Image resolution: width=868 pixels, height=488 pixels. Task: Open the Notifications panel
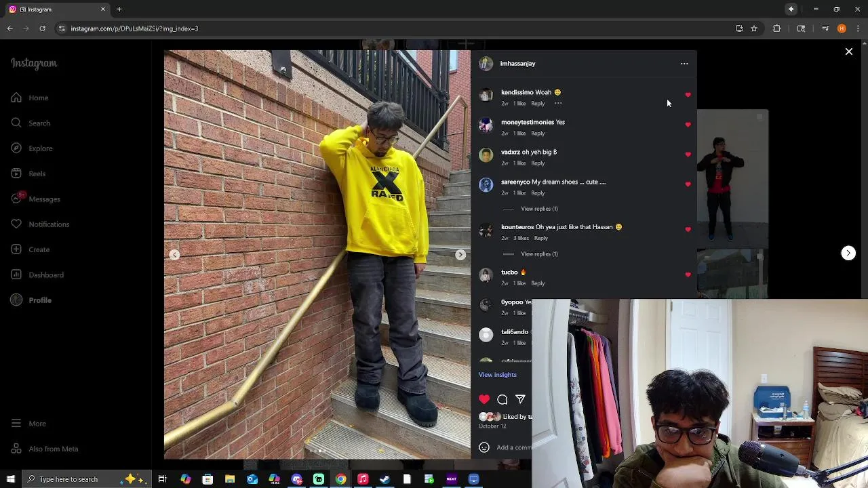[x=40, y=224]
